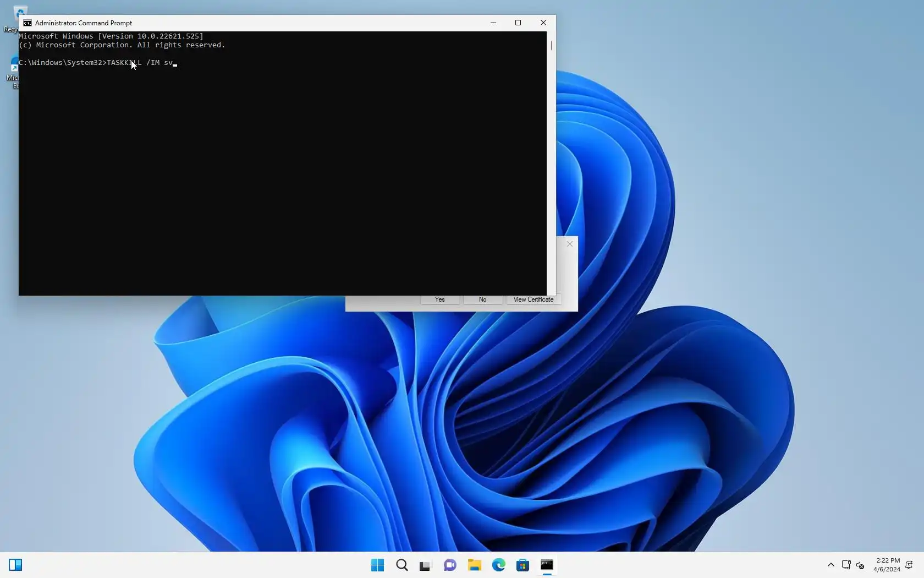This screenshot has width=924, height=578.
Task: Expand the hidden system tray icons chevron
Action: click(831, 565)
